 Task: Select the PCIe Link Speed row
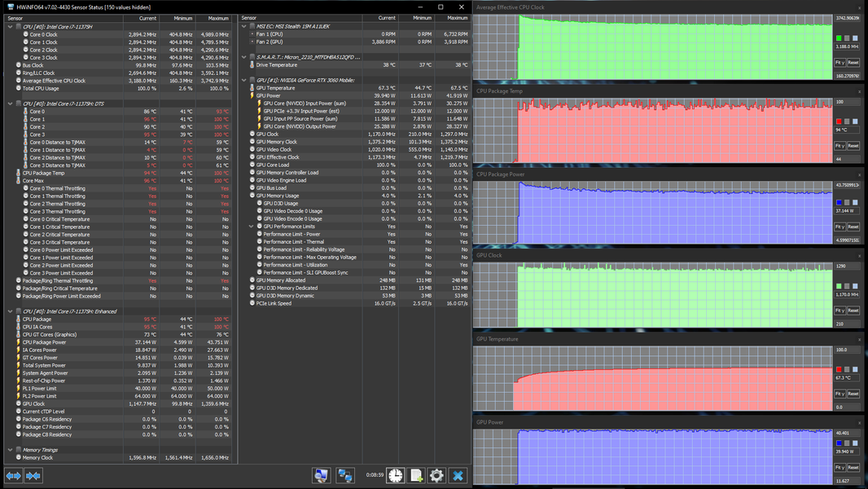(x=355, y=303)
